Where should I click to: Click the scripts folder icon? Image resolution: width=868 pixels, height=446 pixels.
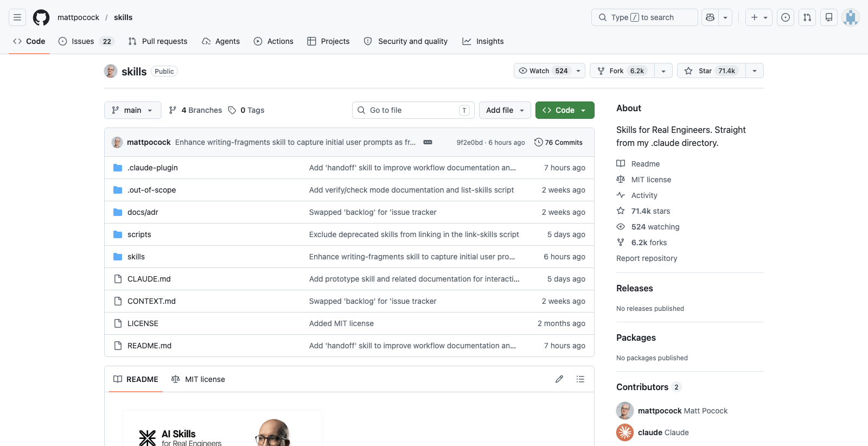118,234
